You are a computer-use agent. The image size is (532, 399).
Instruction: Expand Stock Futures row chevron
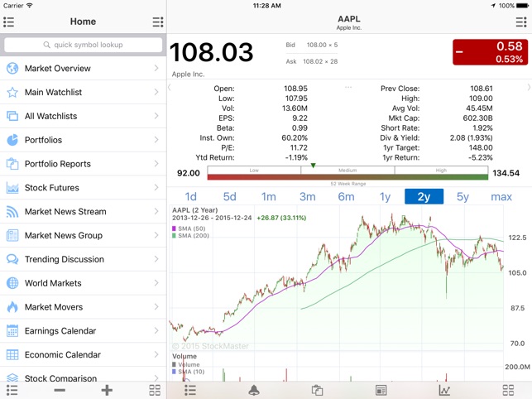click(x=156, y=187)
